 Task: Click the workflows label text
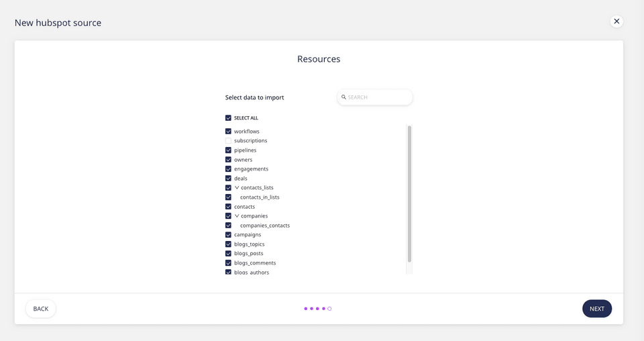[x=247, y=132]
